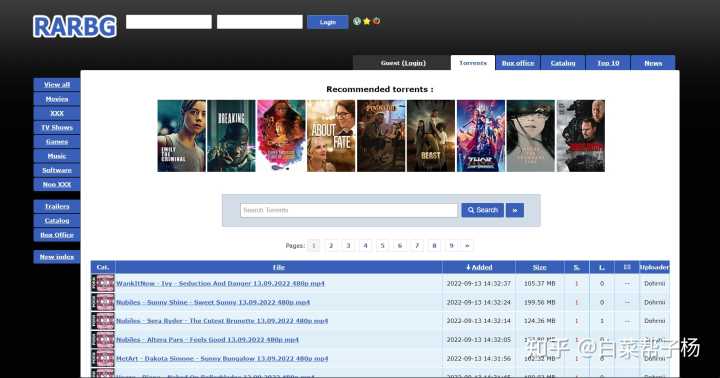Click the RARBG logo
This screenshot has height=378, width=720.
tap(74, 26)
